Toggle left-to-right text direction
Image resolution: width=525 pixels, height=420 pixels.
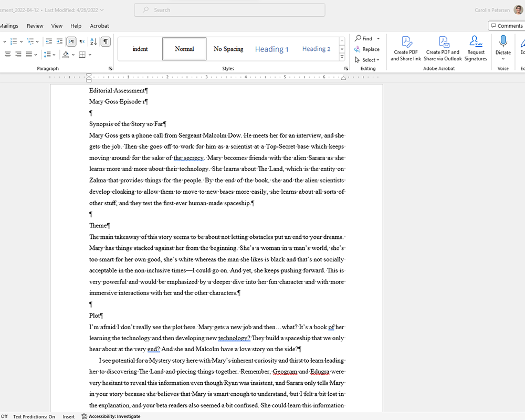pos(71,41)
